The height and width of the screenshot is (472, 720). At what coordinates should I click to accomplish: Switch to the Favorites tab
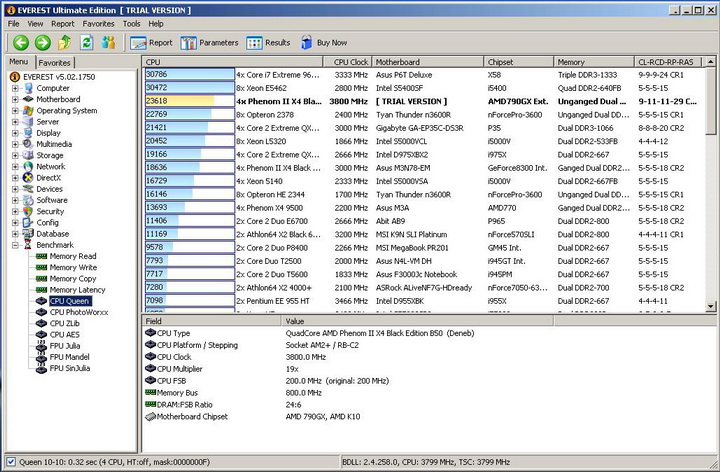54,63
